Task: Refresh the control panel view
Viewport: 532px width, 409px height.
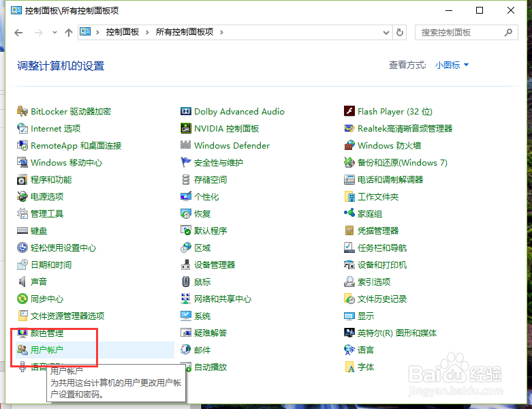Action: (400, 33)
